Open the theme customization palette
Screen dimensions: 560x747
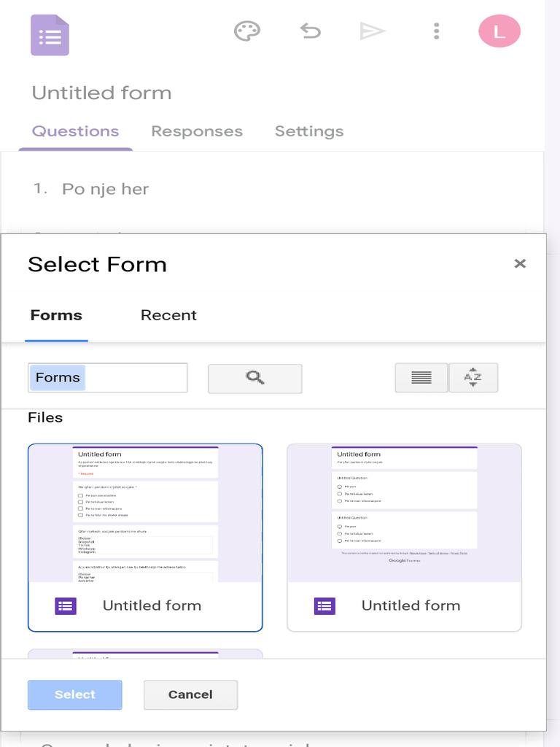[246, 31]
